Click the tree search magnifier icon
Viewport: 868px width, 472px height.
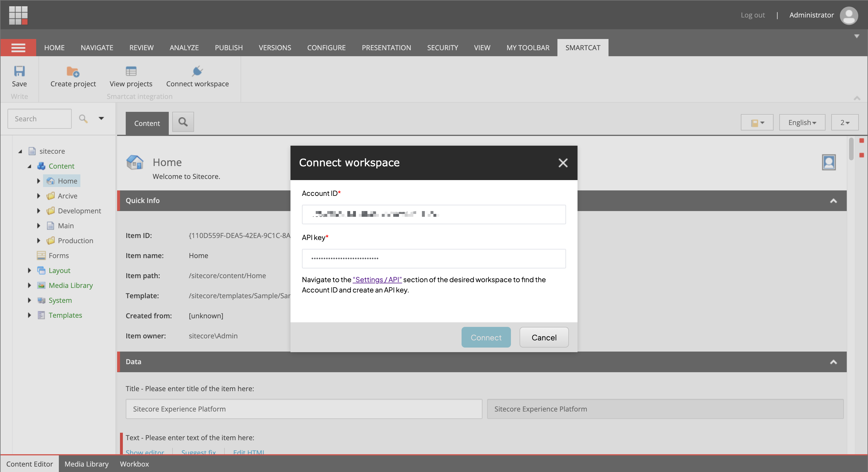[x=83, y=118]
